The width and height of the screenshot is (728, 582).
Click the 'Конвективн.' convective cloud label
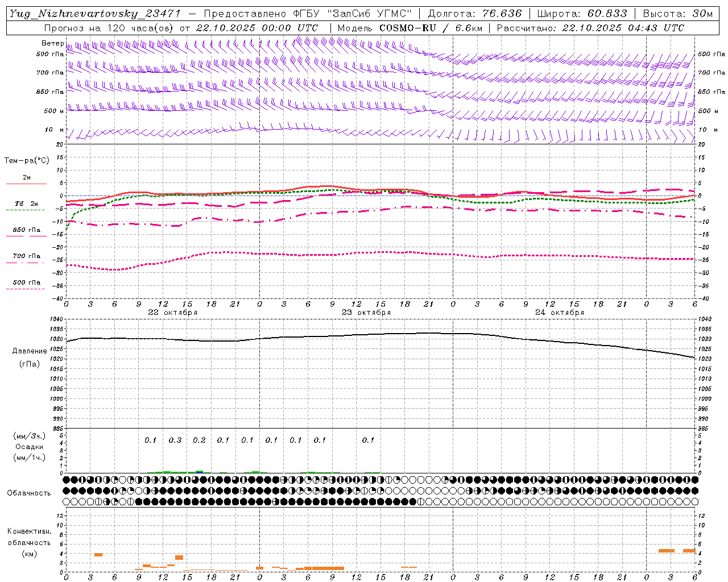click(x=30, y=531)
